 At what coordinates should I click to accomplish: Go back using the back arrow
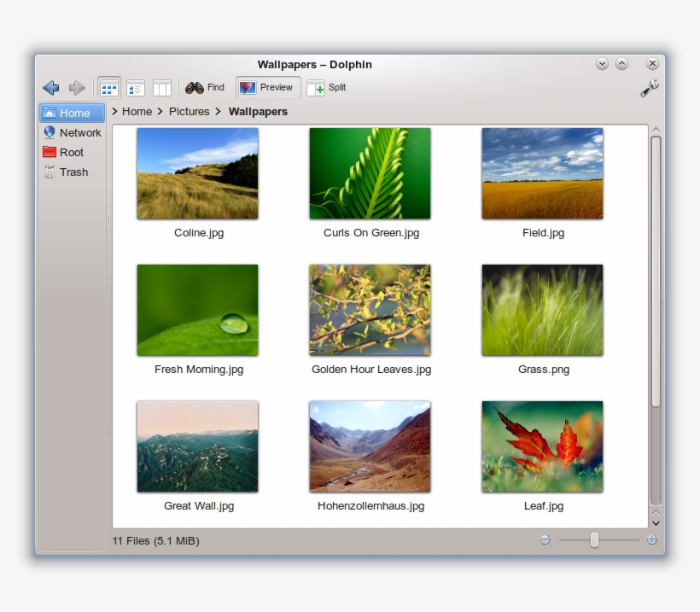click(50, 87)
